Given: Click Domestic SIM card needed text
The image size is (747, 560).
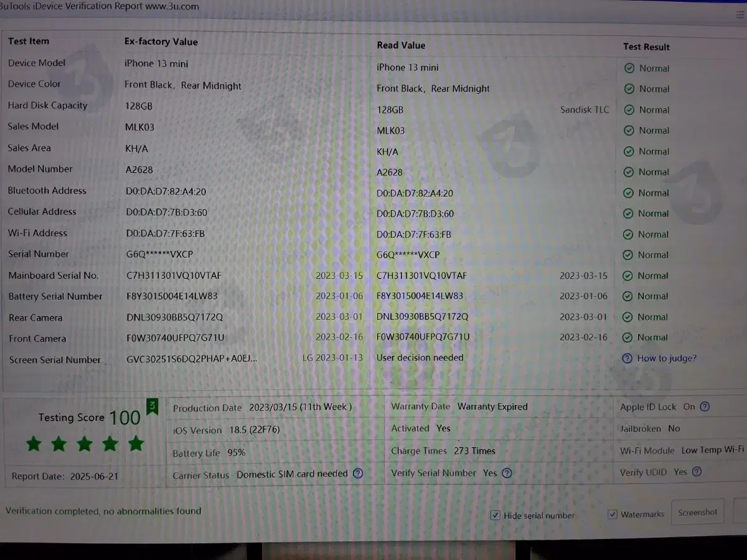Looking at the screenshot, I should tap(292, 474).
